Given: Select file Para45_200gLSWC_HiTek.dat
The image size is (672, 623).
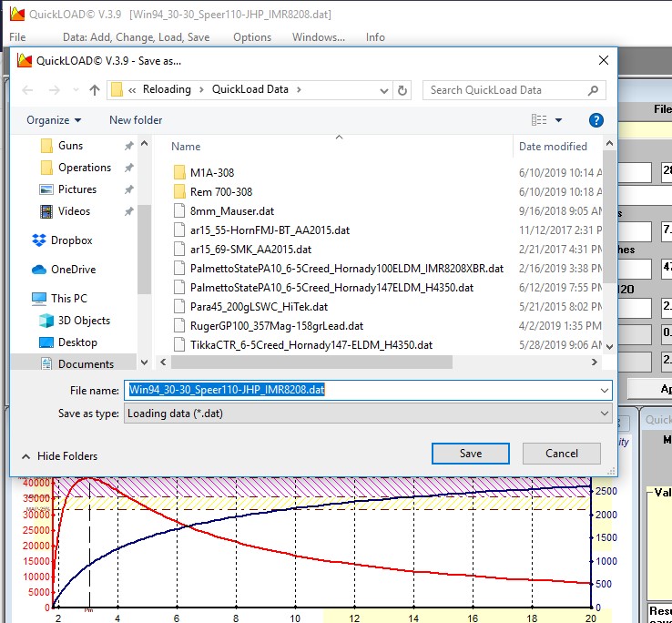Looking at the screenshot, I should pos(250,307).
